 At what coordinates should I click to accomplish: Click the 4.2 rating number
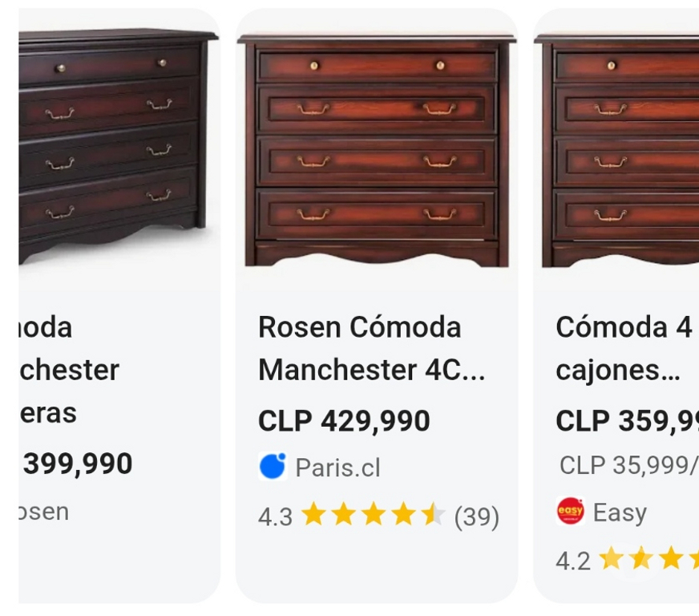click(x=572, y=561)
